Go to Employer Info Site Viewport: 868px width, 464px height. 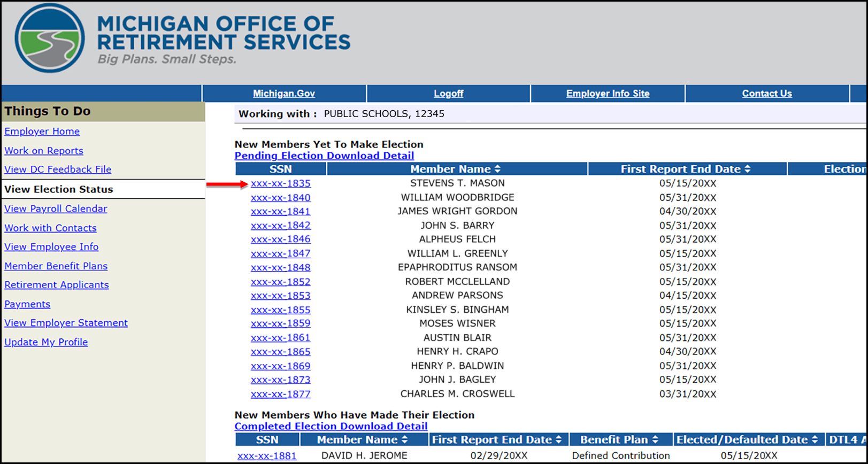click(608, 94)
